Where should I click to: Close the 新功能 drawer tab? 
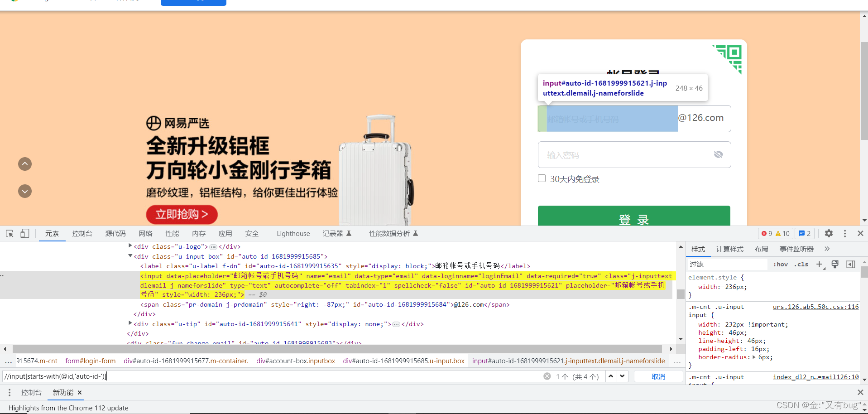point(80,392)
